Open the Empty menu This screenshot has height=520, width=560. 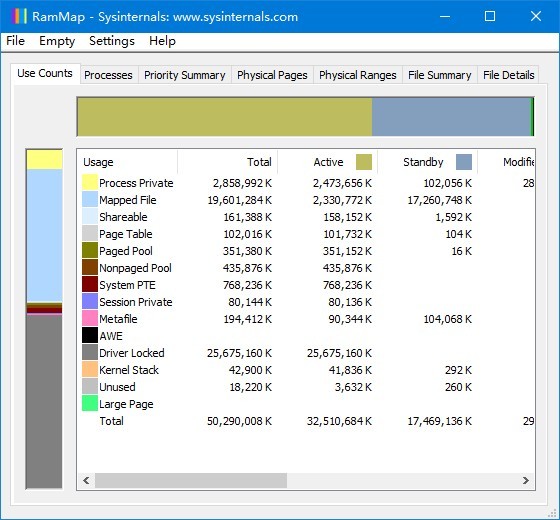57,41
